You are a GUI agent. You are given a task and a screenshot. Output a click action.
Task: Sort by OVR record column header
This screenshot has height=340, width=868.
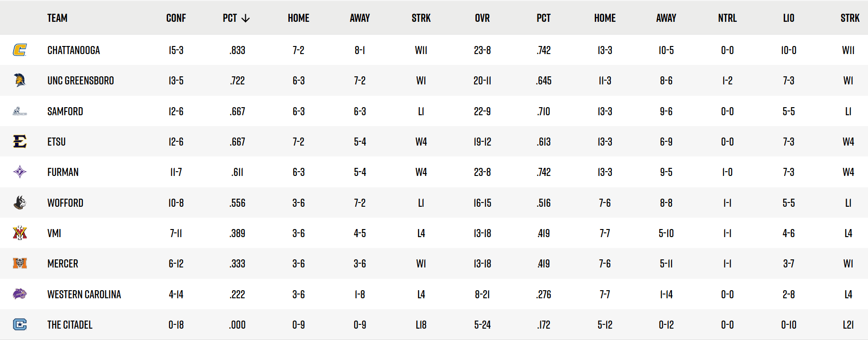click(483, 18)
